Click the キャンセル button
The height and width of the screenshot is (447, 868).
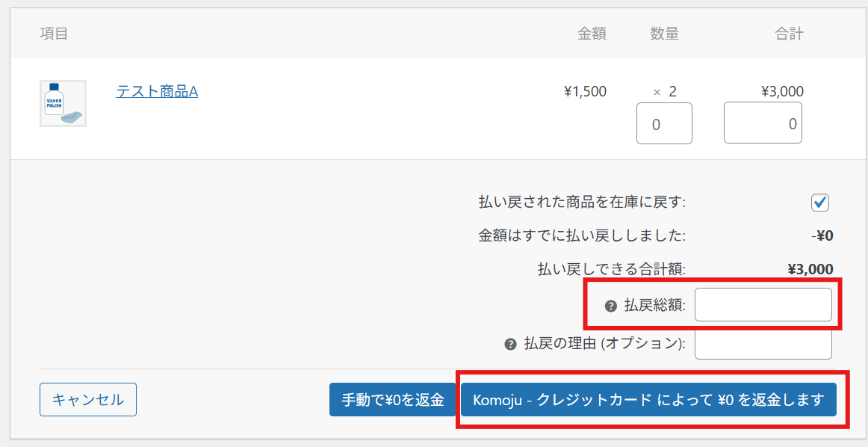coord(87,400)
